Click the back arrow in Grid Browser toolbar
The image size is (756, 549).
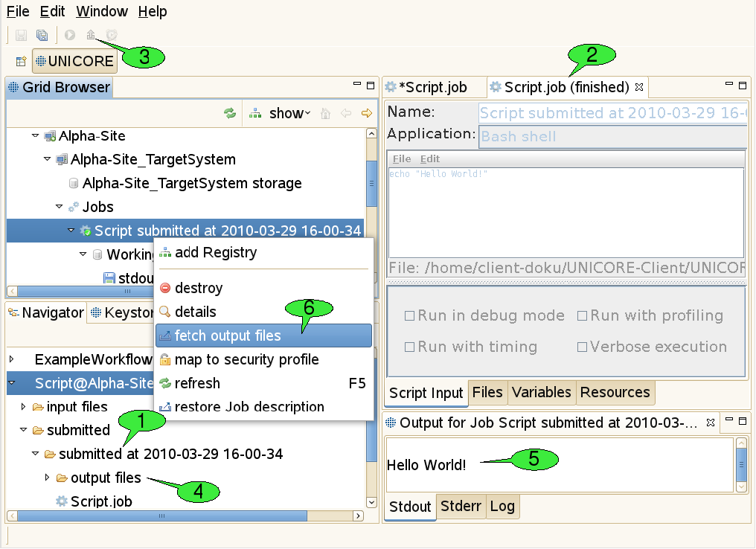click(346, 113)
